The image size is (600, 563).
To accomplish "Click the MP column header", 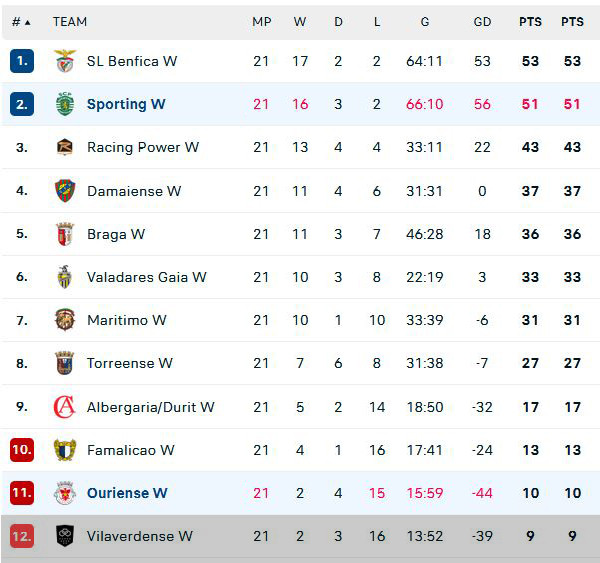I will coord(261,21).
